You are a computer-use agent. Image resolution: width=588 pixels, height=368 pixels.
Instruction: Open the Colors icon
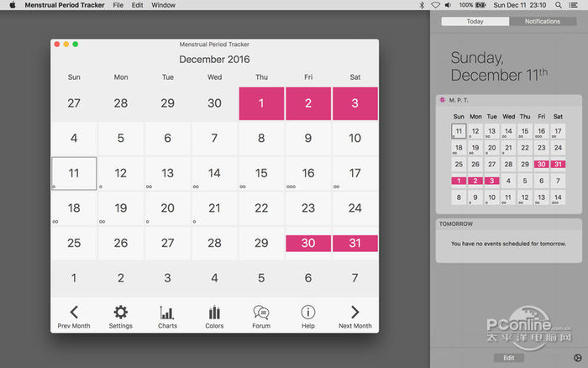[x=214, y=312]
